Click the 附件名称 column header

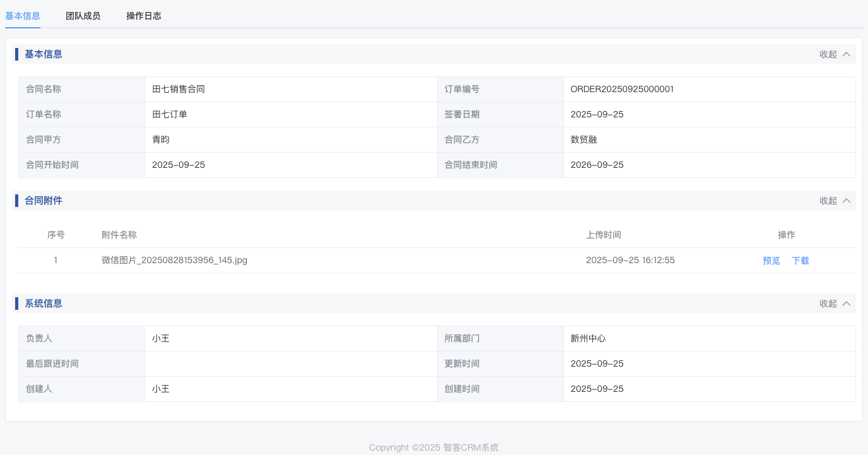click(x=119, y=235)
